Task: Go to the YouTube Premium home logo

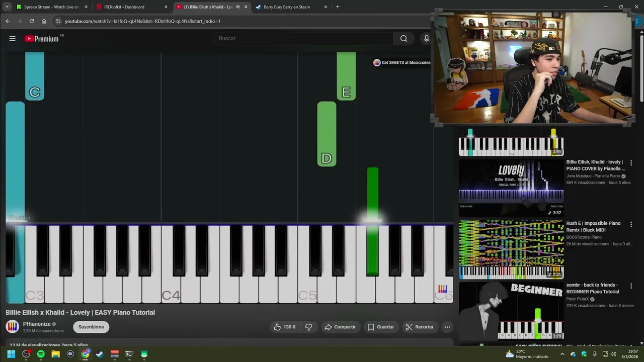Action: [42, 39]
